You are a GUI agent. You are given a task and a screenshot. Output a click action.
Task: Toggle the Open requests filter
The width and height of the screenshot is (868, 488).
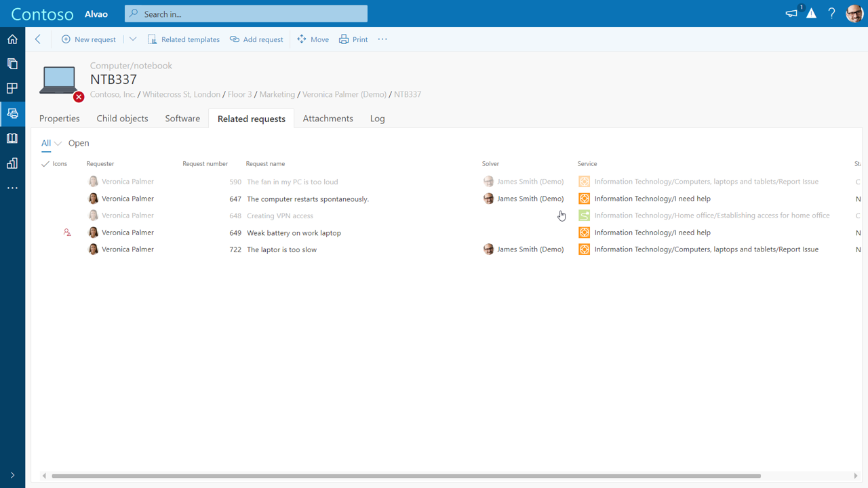pos(79,143)
